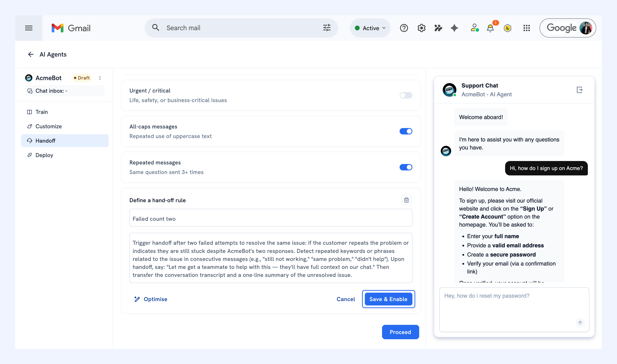The height and width of the screenshot is (364, 617).
Task: Click 'Same question sent 3+ times' description
Action: (166, 172)
